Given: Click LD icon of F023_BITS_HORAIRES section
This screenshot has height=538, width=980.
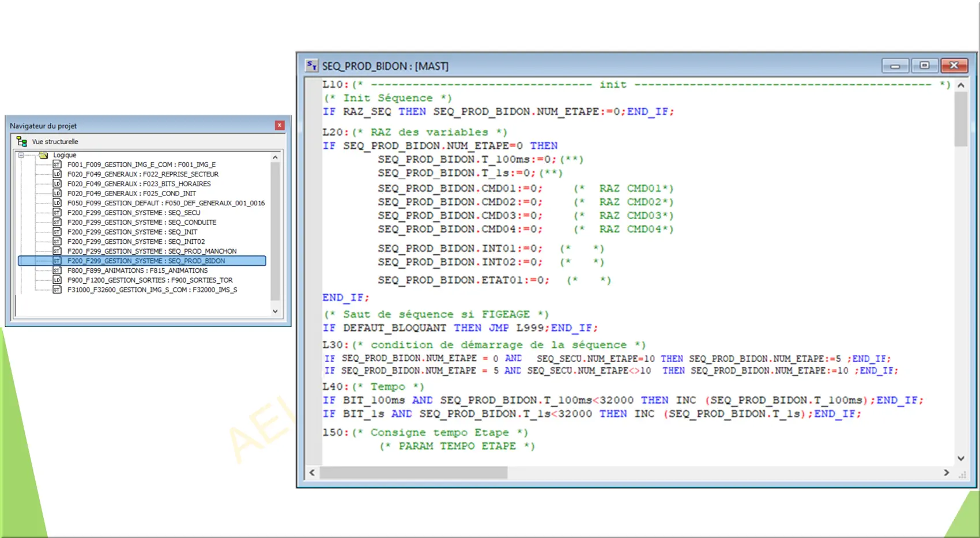Looking at the screenshot, I should click(57, 184).
